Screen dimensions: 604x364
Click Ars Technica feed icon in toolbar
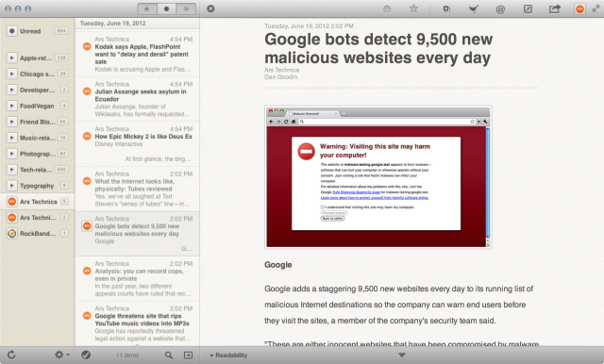(x=579, y=8)
